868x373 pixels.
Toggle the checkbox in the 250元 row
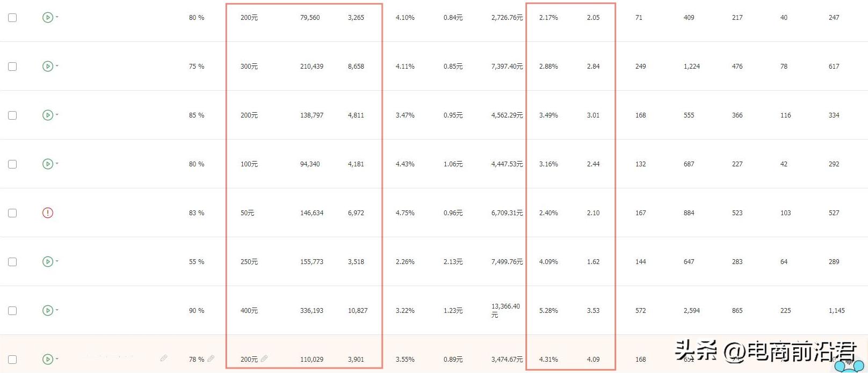(12, 262)
